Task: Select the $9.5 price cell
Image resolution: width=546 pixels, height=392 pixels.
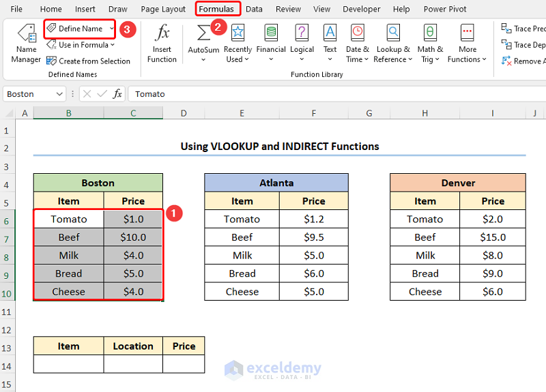Action: point(314,237)
